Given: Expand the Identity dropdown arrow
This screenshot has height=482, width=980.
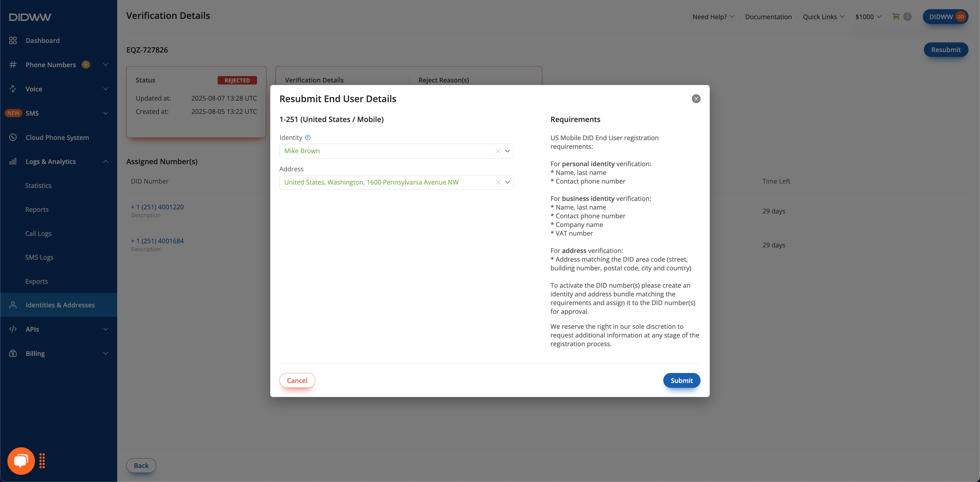Looking at the screenshot, I should pyautogui.click(x=507, y=151).
